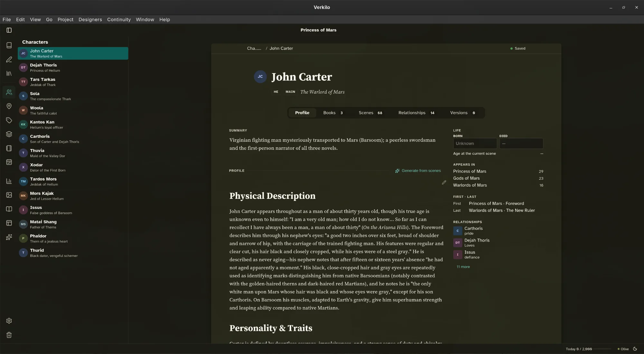Click Generate from scenes
The width and height of the screenshot is (644, 354).
(418, 171)
